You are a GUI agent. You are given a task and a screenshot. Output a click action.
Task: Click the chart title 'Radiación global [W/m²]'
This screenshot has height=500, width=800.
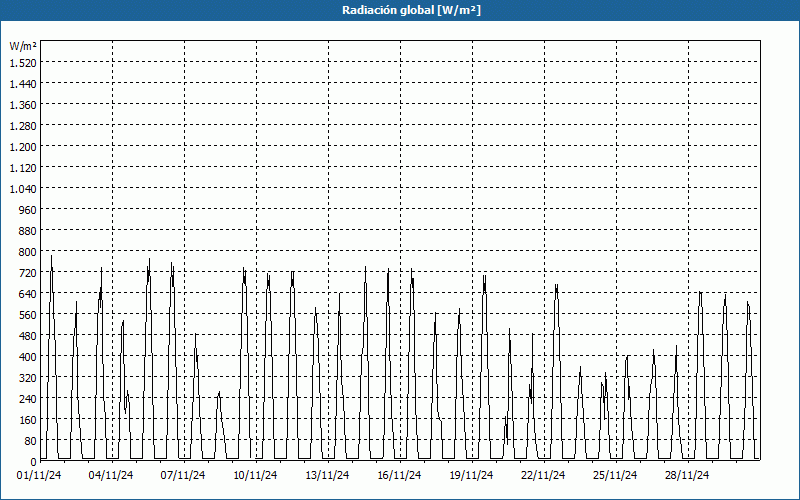coord(411,10)
